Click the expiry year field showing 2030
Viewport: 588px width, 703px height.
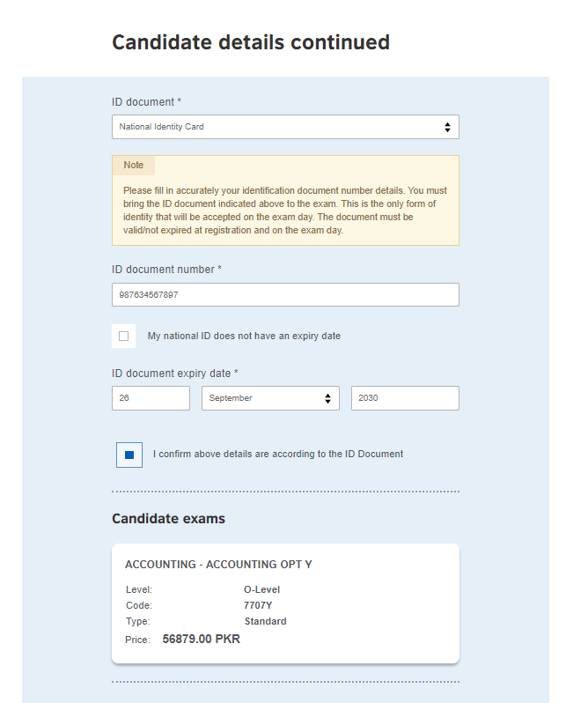tap(405, 398)
